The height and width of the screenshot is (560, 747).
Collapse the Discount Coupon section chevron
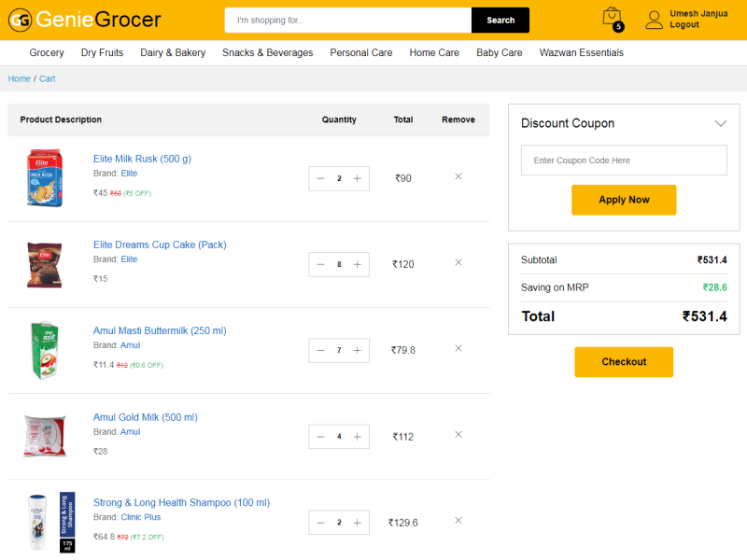(x=720, y=122)
